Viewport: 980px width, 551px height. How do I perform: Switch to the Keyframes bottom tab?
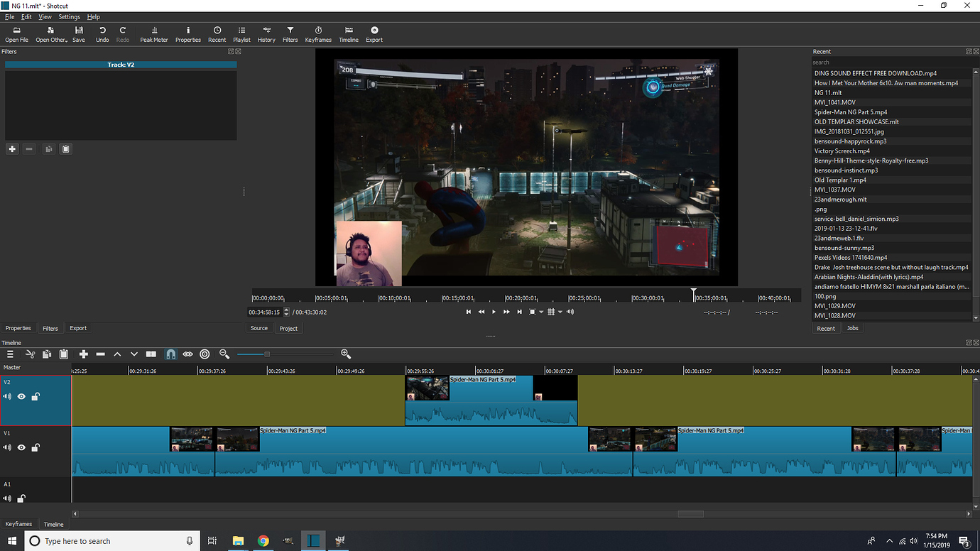click(19, 524)
